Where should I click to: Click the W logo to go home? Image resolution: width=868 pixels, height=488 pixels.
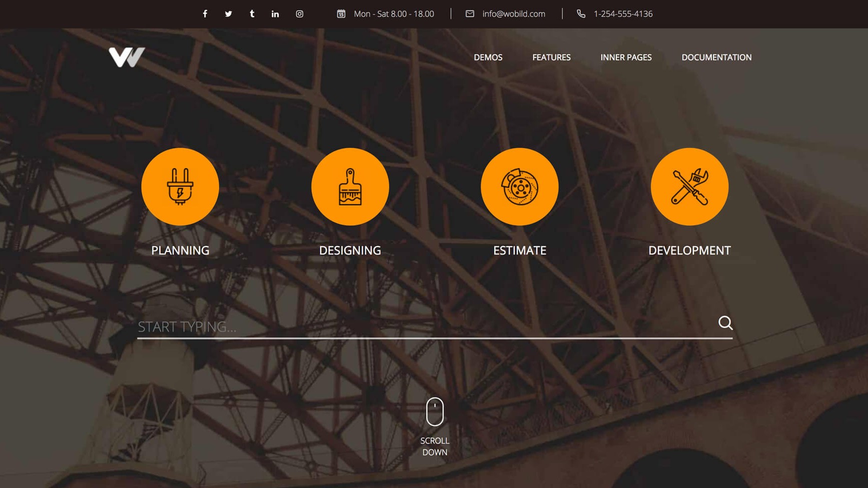[x=127, y=57]
